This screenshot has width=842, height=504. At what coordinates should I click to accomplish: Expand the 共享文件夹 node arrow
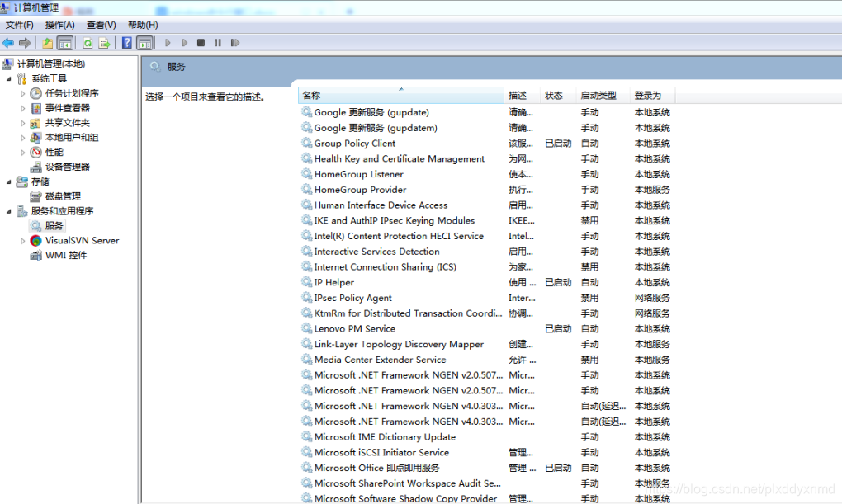click(x=22, y=123)
